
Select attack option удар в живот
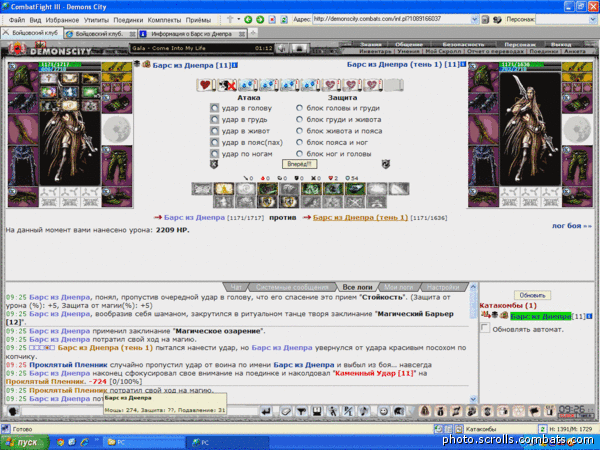tap(214, 131)
